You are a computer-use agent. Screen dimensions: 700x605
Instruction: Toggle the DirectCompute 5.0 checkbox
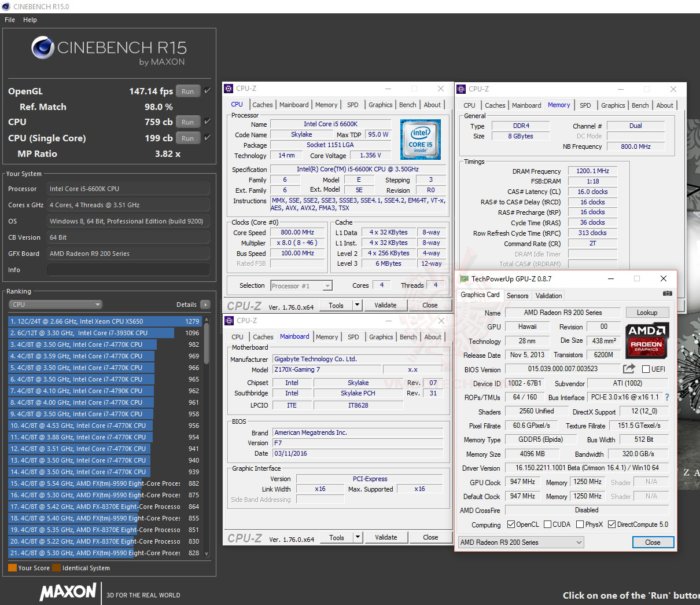[x=611, y=525]
